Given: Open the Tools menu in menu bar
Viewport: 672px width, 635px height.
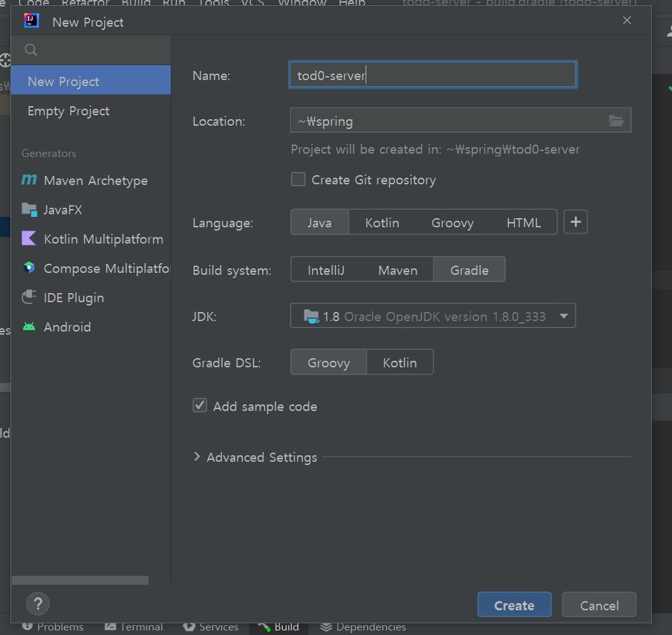Looking at the screenshot, I should click(x=213, y=3).
